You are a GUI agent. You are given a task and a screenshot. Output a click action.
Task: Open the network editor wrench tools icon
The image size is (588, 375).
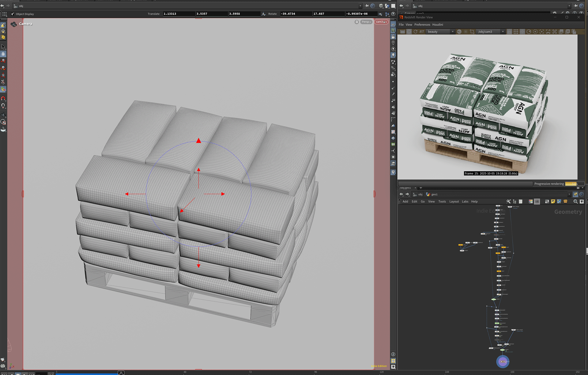[508, 201]
